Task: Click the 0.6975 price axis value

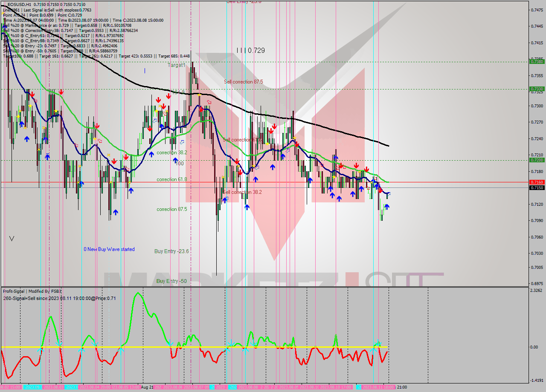Action: [537, 283]
